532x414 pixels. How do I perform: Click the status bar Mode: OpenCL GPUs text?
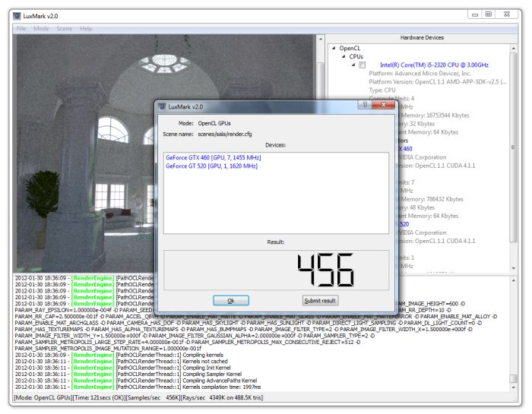(x=43, y=398)
